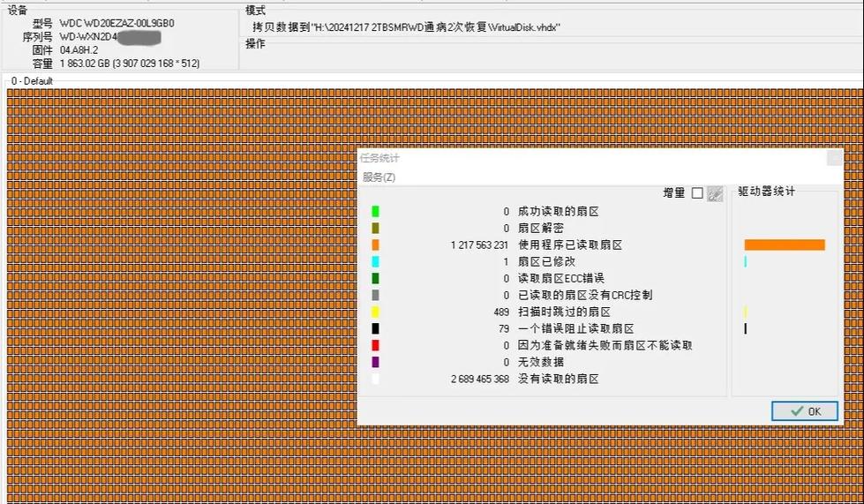This screenshot has height=504, width=864.
Task: Click the VirtualDisk.vhdx copy destination path text
Action: pos(406,27)
